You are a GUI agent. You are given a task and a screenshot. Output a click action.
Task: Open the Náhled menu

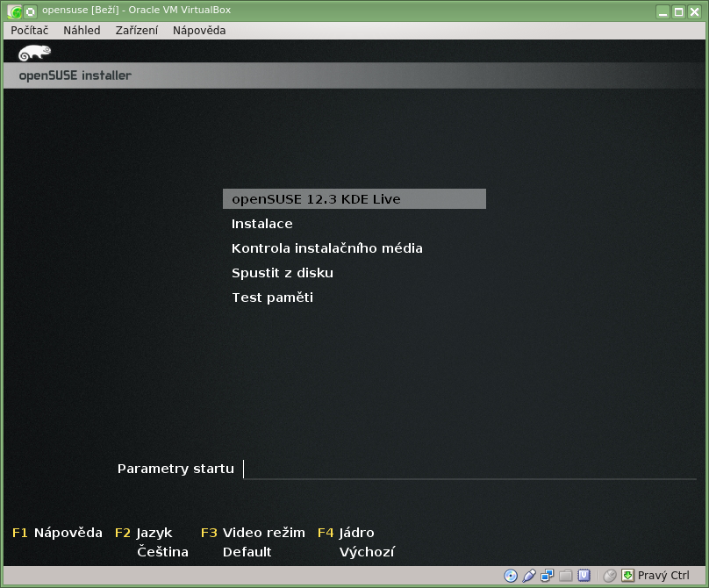point(82,31)
